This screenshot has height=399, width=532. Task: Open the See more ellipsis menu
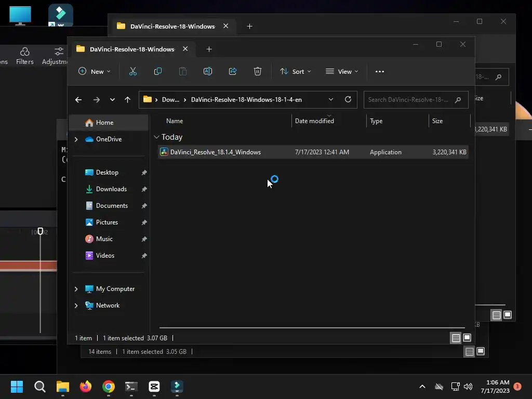pos(380,72)
